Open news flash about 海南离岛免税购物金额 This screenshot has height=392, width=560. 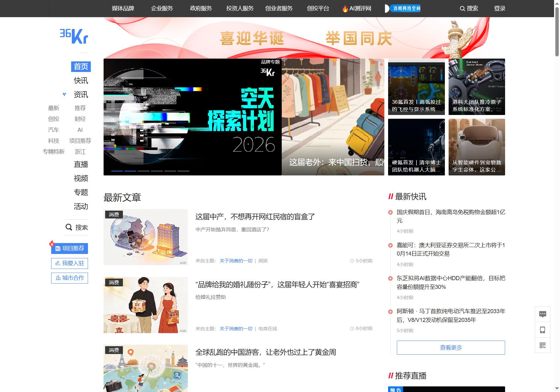[451, 216]
